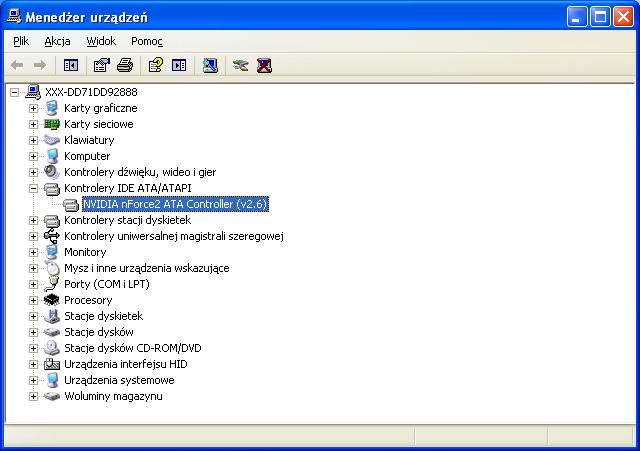The image size is (640, 451).
Task: Click the Komputer category icon
Action: (x=52, y=156)
